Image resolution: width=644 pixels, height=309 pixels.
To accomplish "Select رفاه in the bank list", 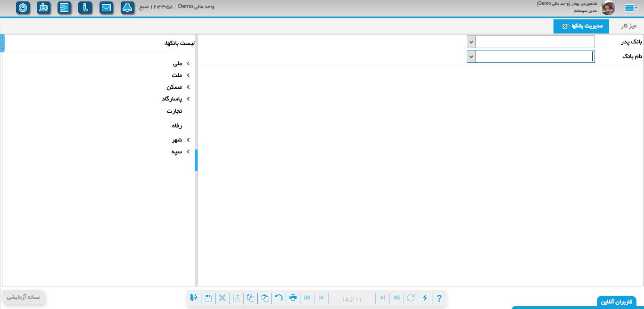I will point(177,125).
